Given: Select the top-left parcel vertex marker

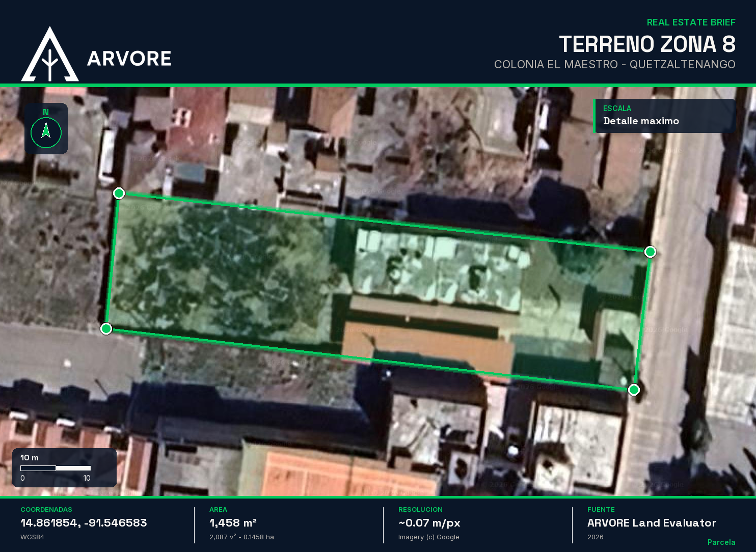Looking at the screenshot, I should [x=119, y=193].
